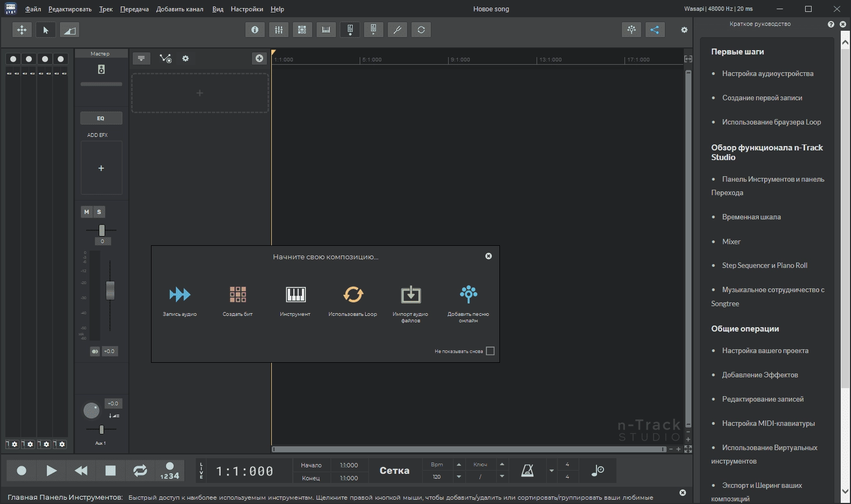Solo the master channel with S
This screenshot has height=504, width=851.
click(99, 212)
